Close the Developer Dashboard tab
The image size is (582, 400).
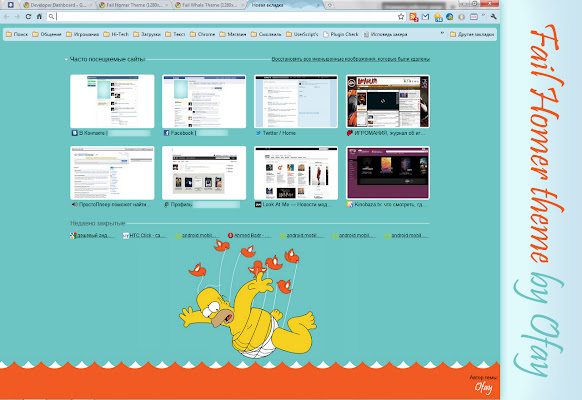coord(91,5)
